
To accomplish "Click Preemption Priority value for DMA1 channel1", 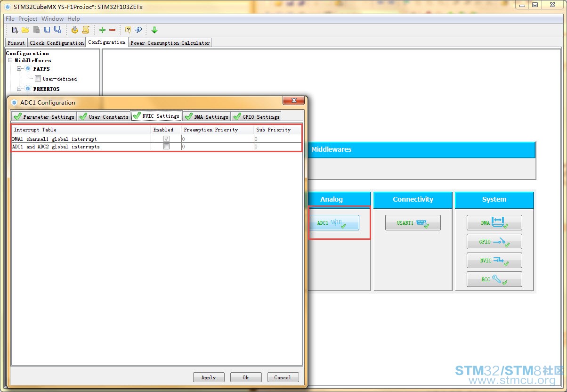I will pyautogui.click(x=218, y=139).
